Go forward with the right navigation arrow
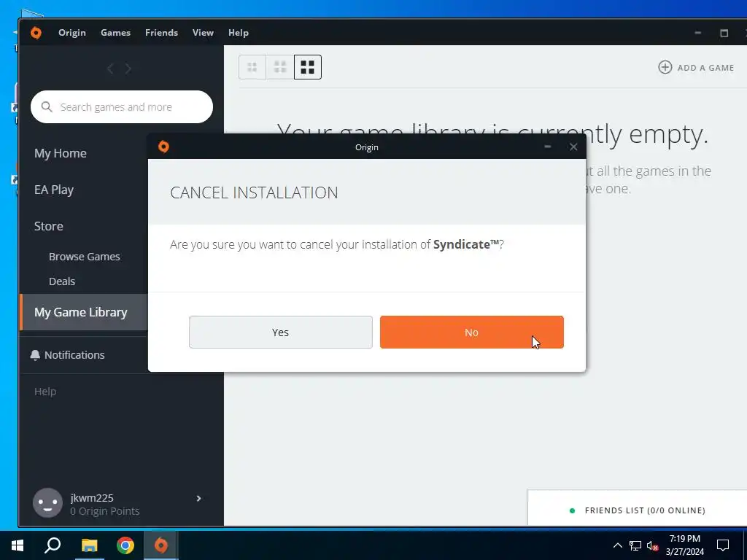 click(128, 69)
